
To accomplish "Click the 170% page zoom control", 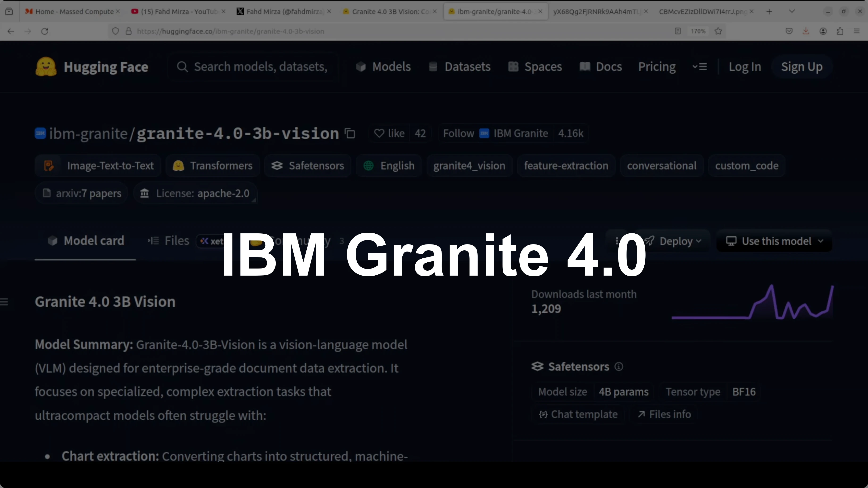I will click(x=698, y=31).
